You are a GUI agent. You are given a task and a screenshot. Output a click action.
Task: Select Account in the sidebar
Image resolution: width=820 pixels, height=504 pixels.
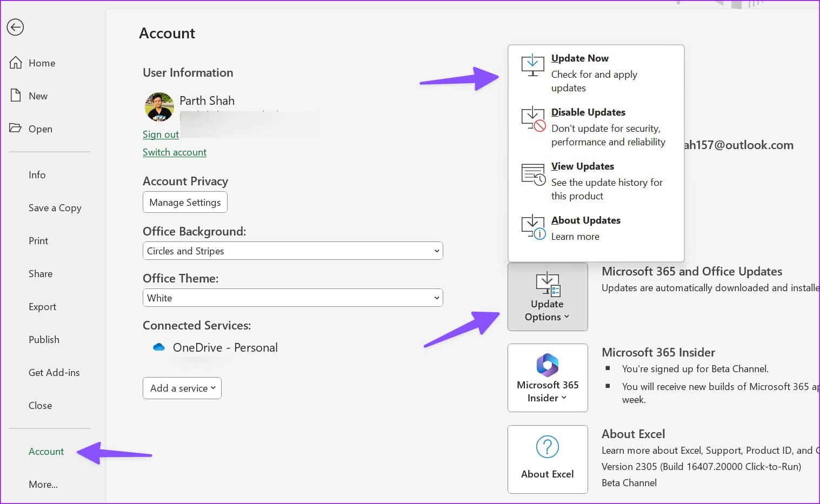(46, 451)
